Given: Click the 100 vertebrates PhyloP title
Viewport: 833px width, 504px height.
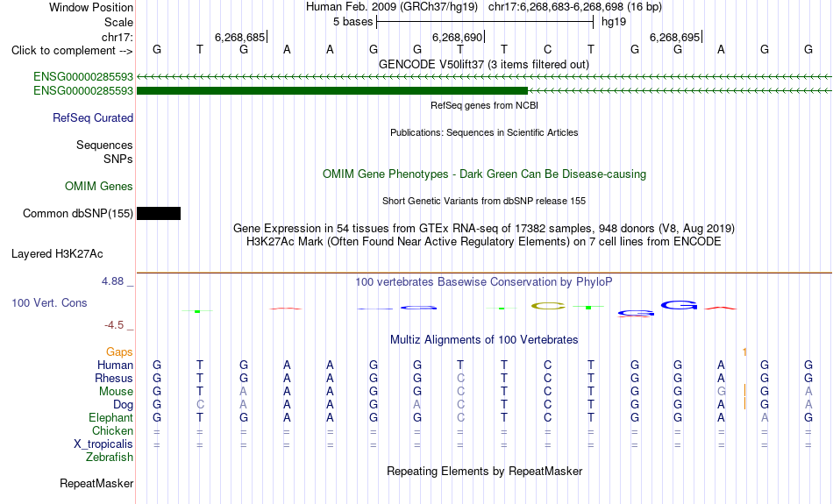Looking at the screenshot, I should pos(483,282).
